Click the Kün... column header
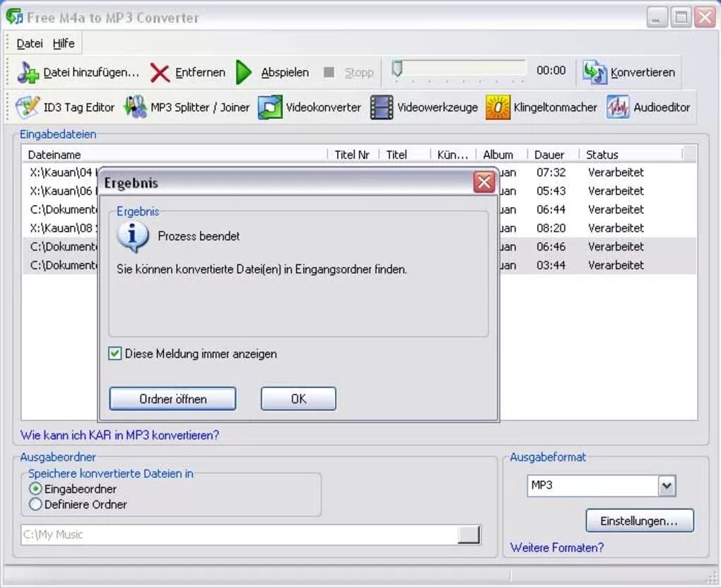 point(453,155)
